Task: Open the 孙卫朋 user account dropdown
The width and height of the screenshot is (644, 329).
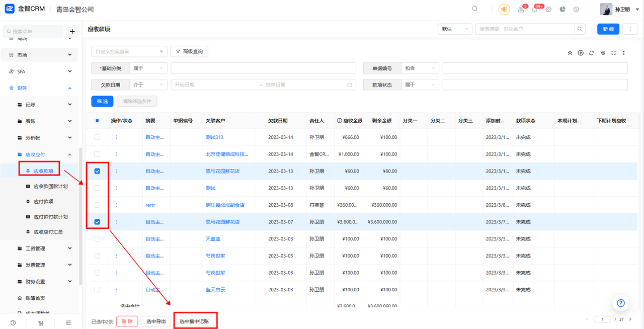Action: [x=620, y=10]
